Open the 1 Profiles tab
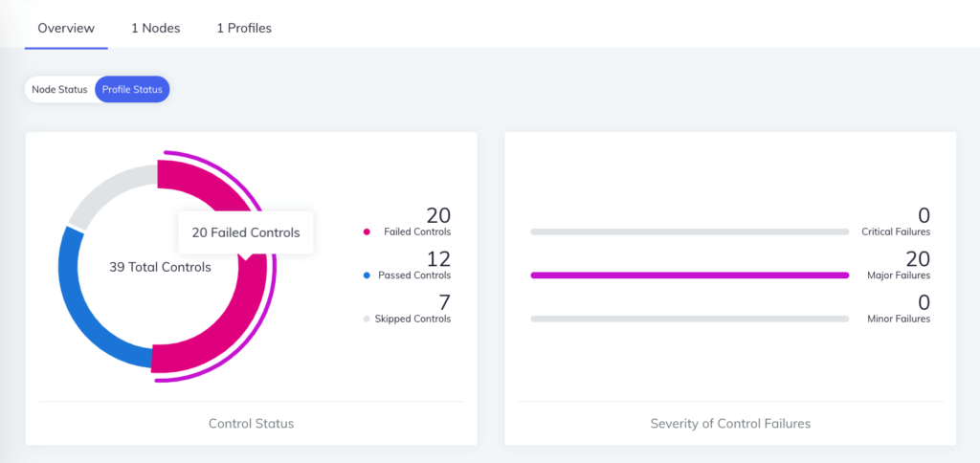 pos(244,28)
